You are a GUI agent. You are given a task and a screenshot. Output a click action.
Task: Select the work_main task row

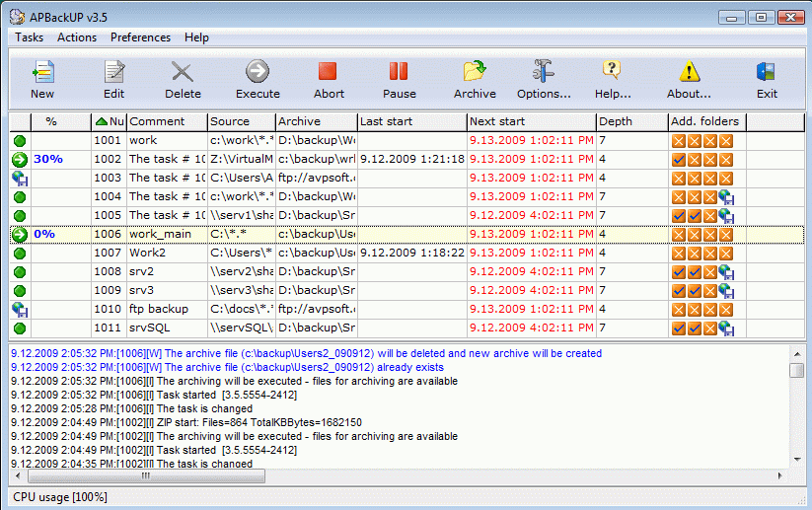pyautogui.click(x=158, y=235)
